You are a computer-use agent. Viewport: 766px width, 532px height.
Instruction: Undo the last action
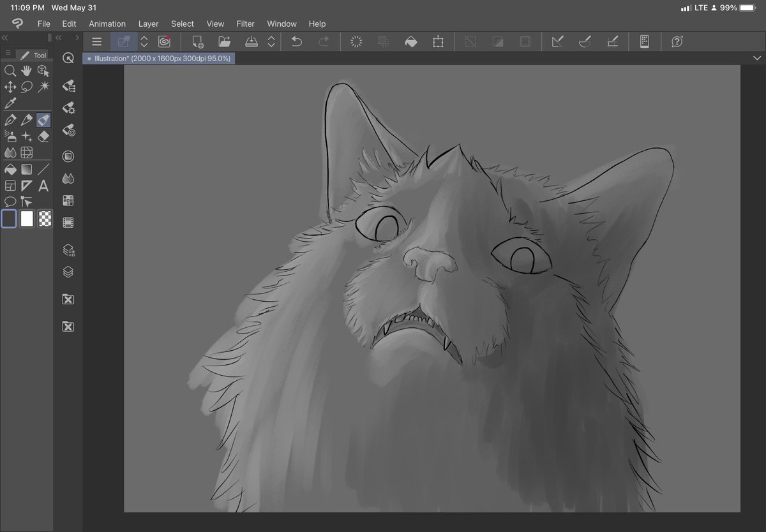297,41
